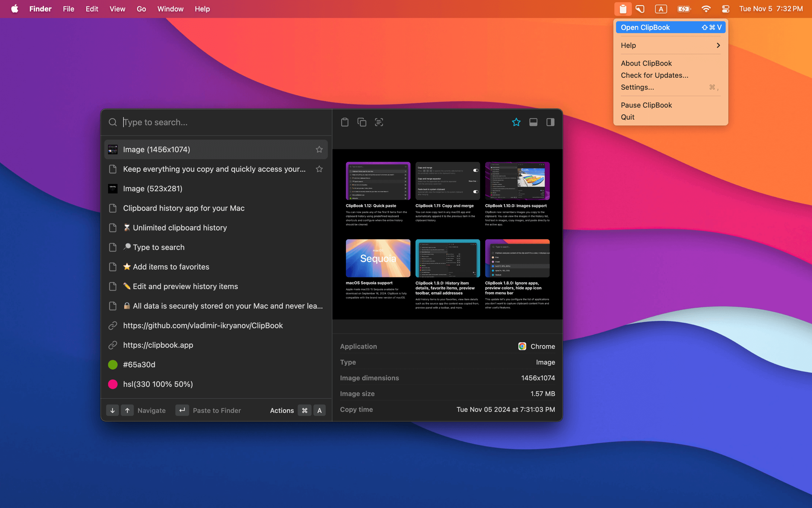This screenshot has width=812, height=508.
Task: Click the Image (1456x1074) thumbnail icon
Action: tap(113, 150)
